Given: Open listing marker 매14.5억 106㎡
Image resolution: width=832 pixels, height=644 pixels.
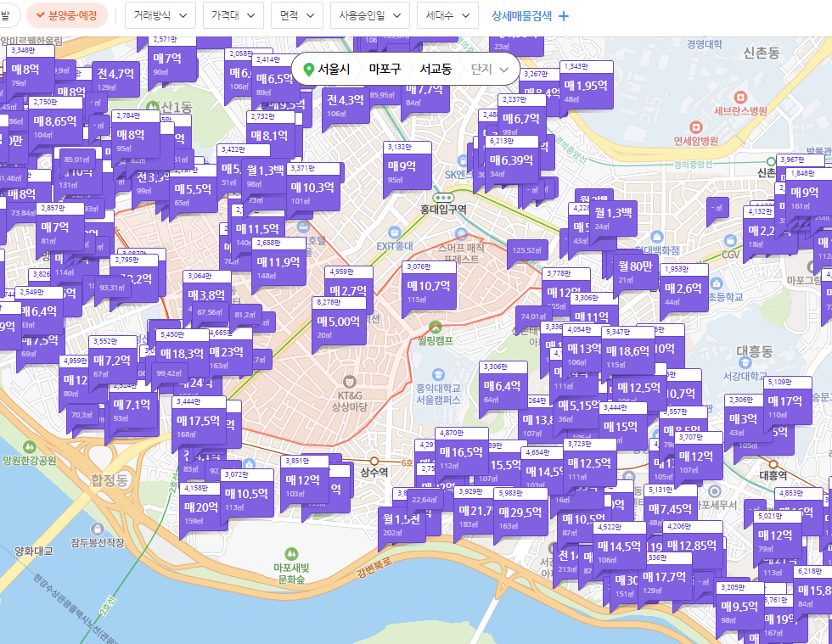Looking at the screenshot, I should tap(619, 546).
